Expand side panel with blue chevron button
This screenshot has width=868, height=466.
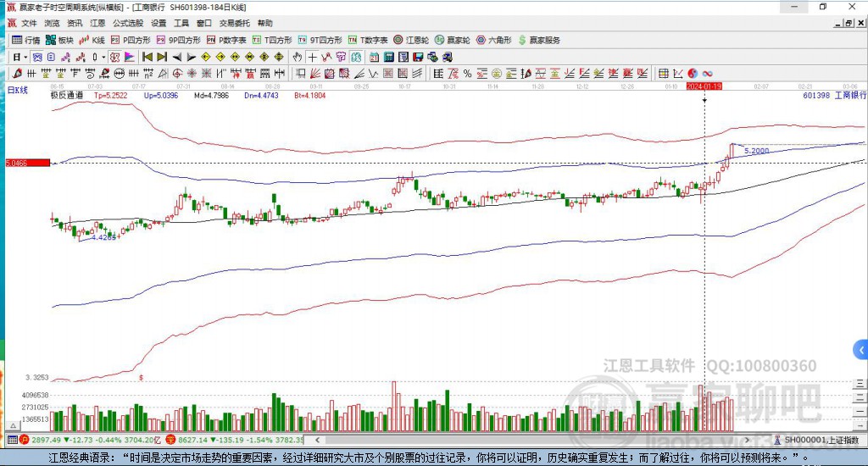pyautogui.click(x=860, y=350)
